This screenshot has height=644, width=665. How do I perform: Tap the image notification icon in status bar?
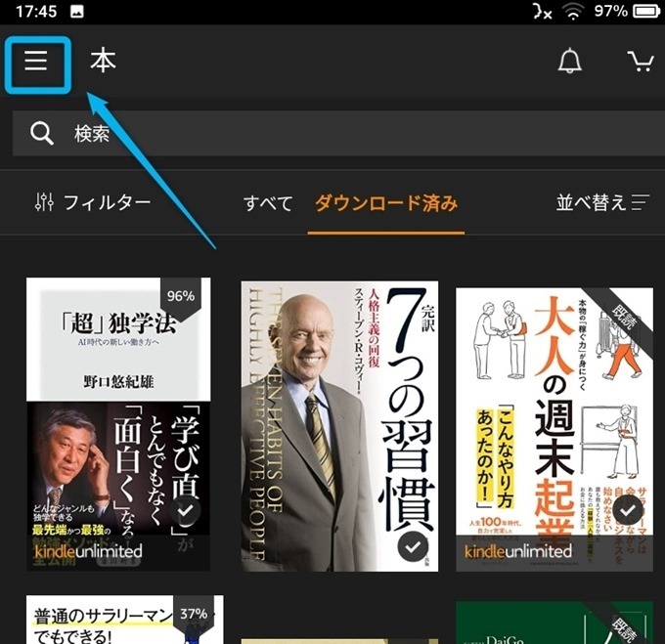[x=77, y=12]
